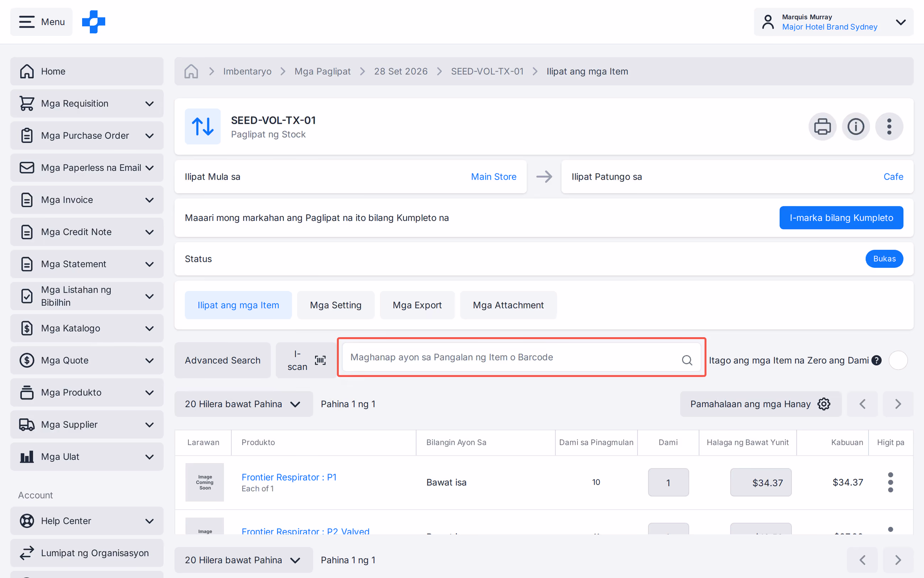924x578 pixels.
Task: Open the info circle icon
Action: click(856, 127)
